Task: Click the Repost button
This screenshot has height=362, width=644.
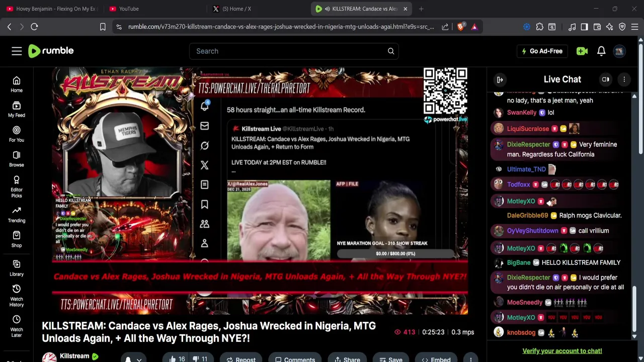Action: click(240, 359)
